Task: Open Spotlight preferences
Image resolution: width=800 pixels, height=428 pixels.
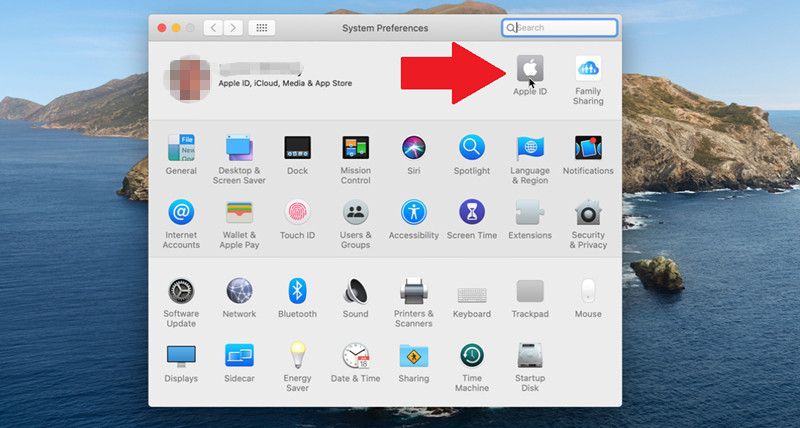Action: tap(472, 148)
